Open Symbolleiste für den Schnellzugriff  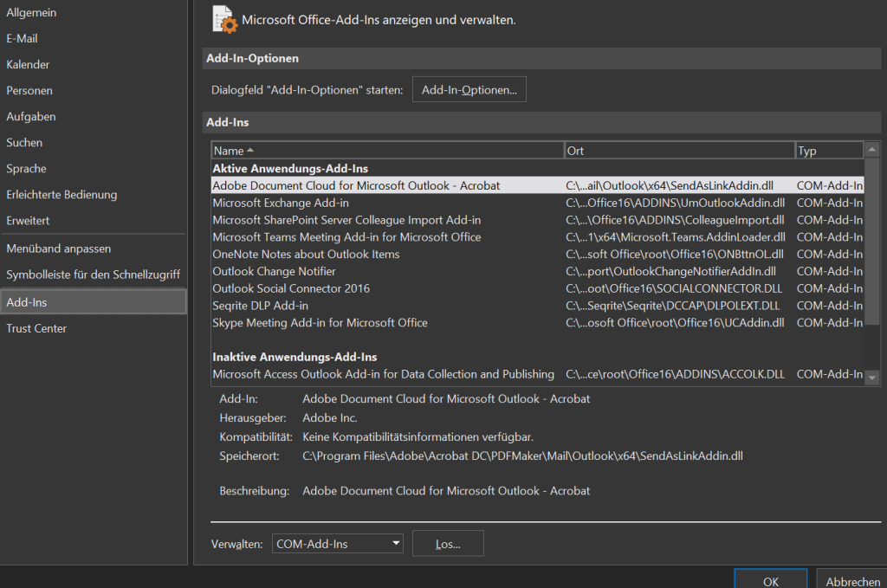click(94, 275)
